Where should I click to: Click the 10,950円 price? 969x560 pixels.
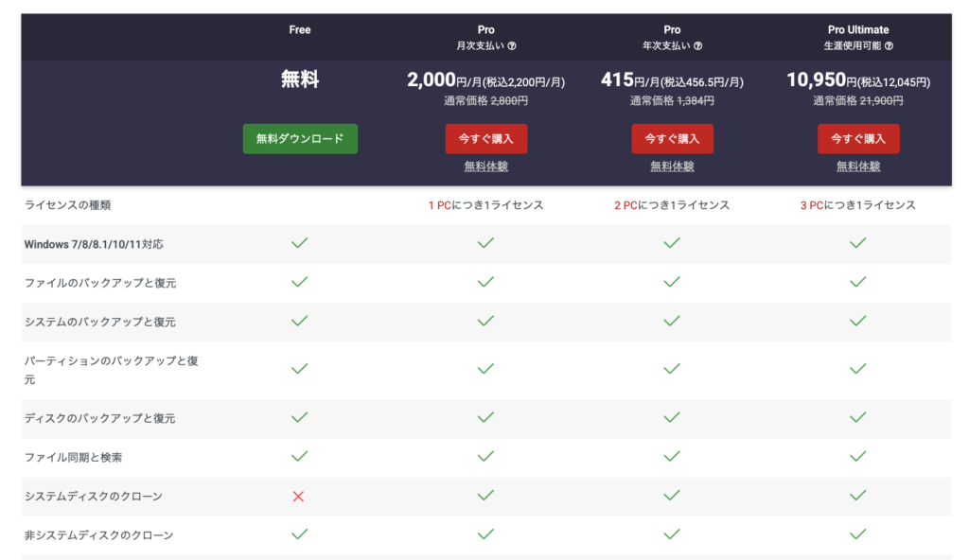[x=857, y=80]
